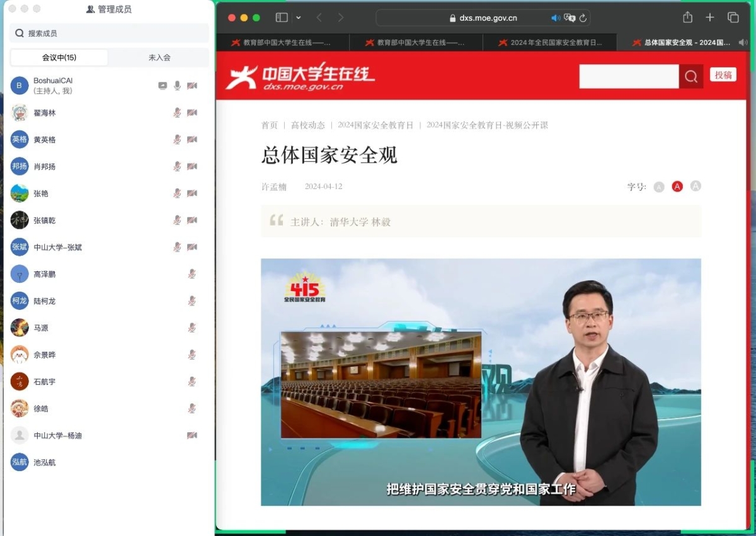The image size is (756, 536).
Task: Click the red site search magnifier button
Action: click(691, 77)
